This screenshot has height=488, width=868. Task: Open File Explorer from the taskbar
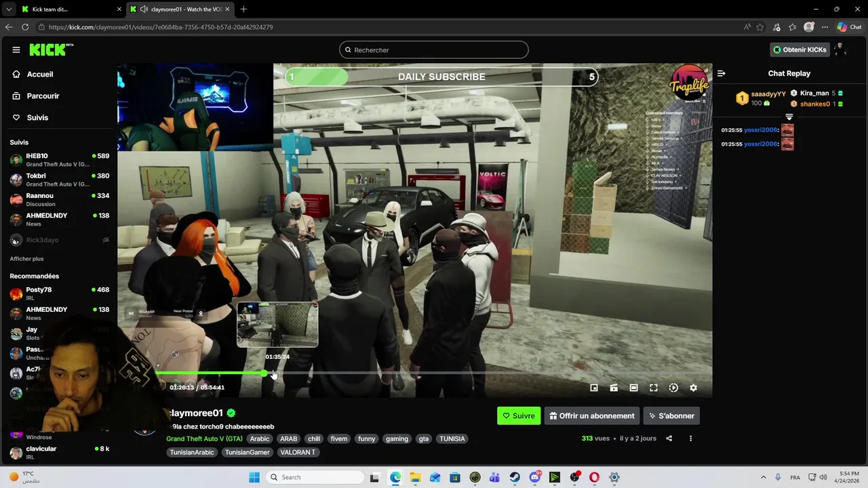tap(415, 477)
